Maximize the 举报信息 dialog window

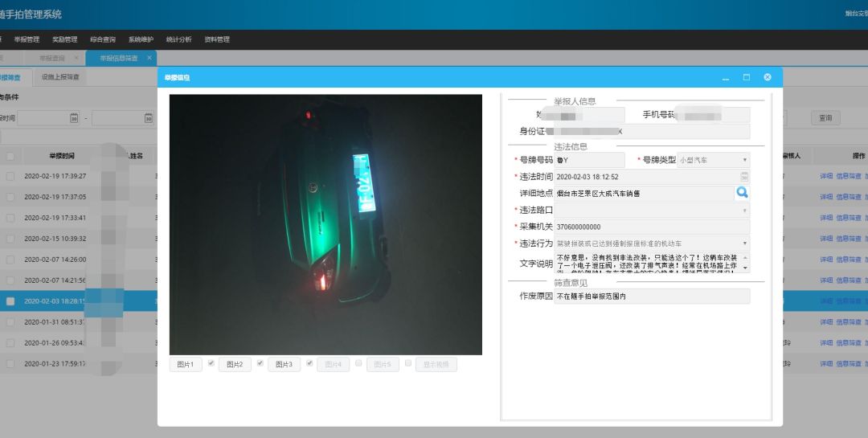747,77
